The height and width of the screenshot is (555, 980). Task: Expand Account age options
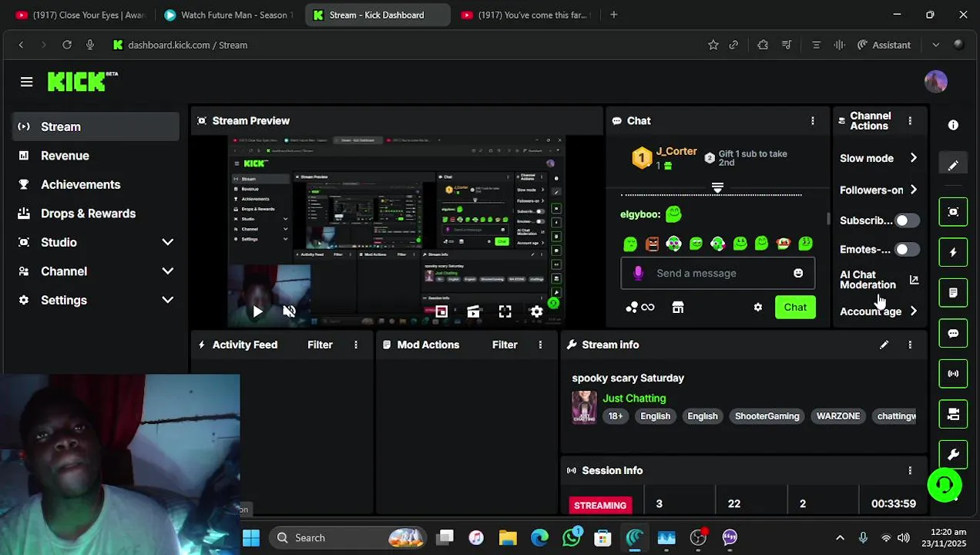pyautogui.click(x=913, y=311)
